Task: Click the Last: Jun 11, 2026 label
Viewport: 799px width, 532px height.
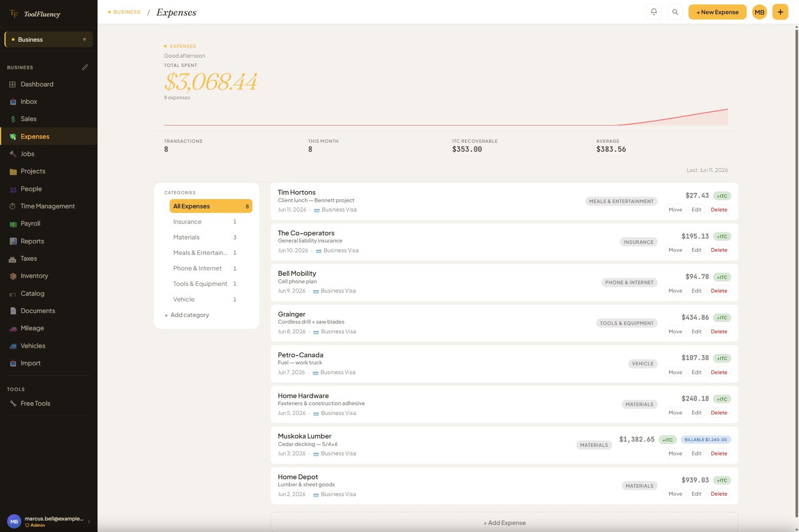Action: [x=707, y=170]
